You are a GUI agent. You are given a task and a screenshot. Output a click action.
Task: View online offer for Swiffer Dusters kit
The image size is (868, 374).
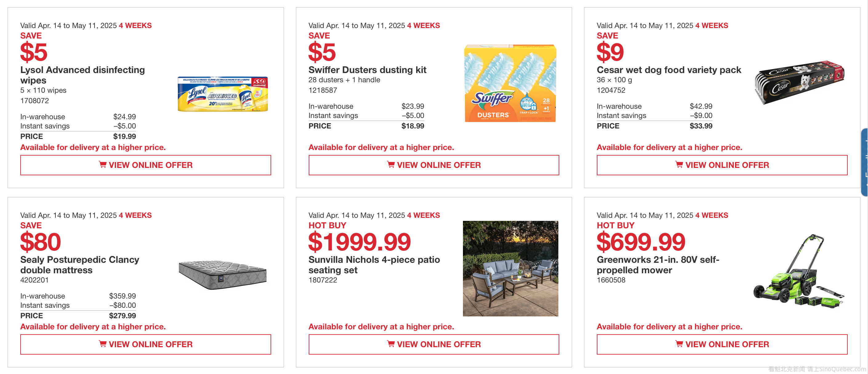[x=434, y=165]
